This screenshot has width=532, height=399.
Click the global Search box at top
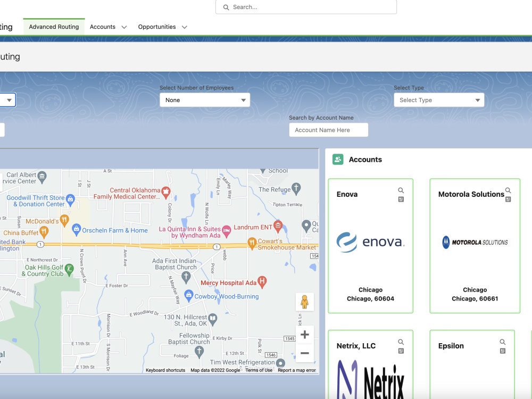pos(306,7)
